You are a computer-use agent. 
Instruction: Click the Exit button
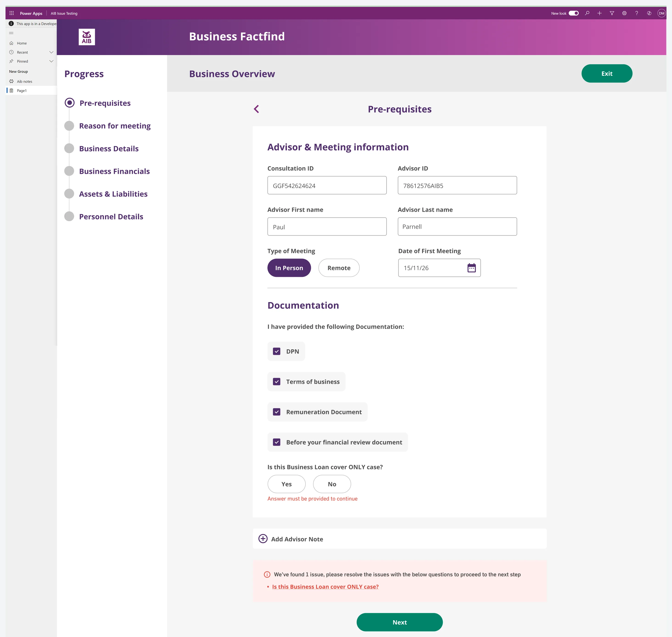(607, 73)
